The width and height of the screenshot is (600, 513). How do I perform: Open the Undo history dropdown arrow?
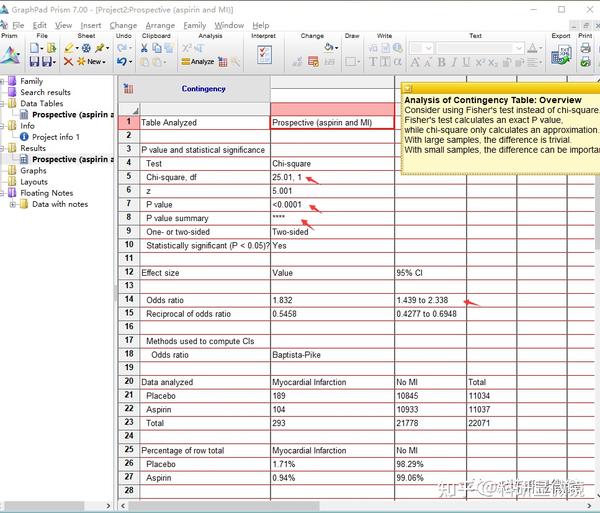pos(130,62)
